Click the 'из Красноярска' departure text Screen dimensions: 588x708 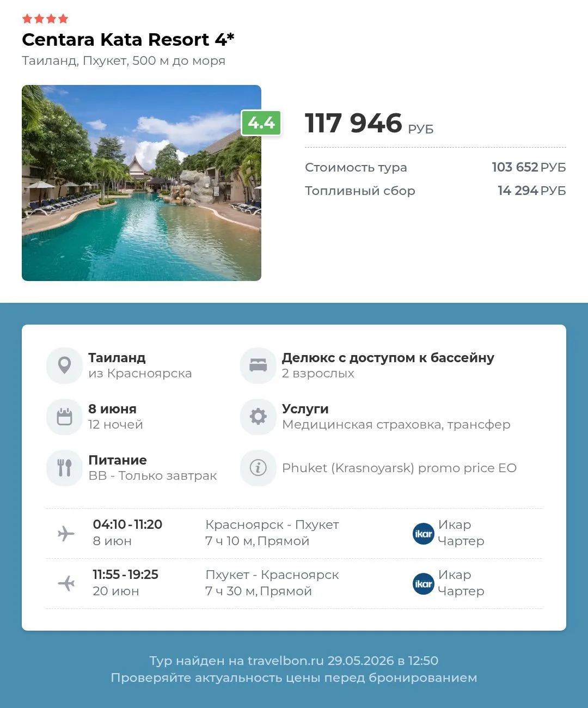pyautogui.click(x=140, y=374)
